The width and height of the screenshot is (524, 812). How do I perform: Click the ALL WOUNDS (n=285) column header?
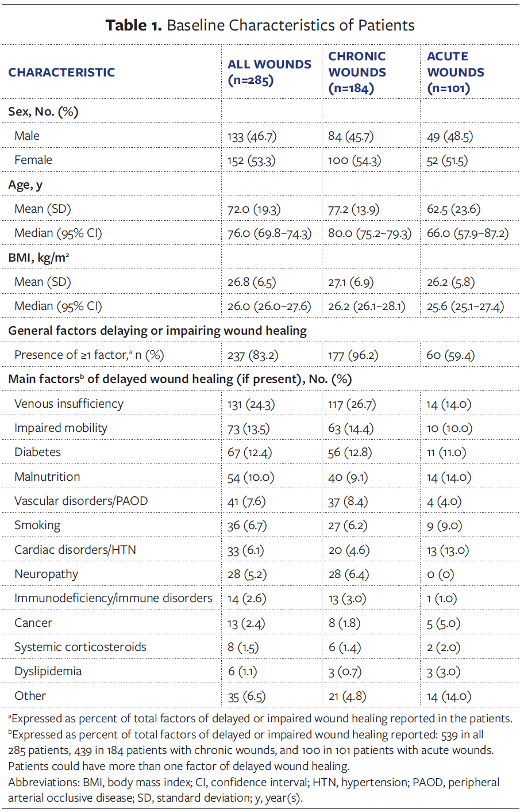[x=269, y=72]
